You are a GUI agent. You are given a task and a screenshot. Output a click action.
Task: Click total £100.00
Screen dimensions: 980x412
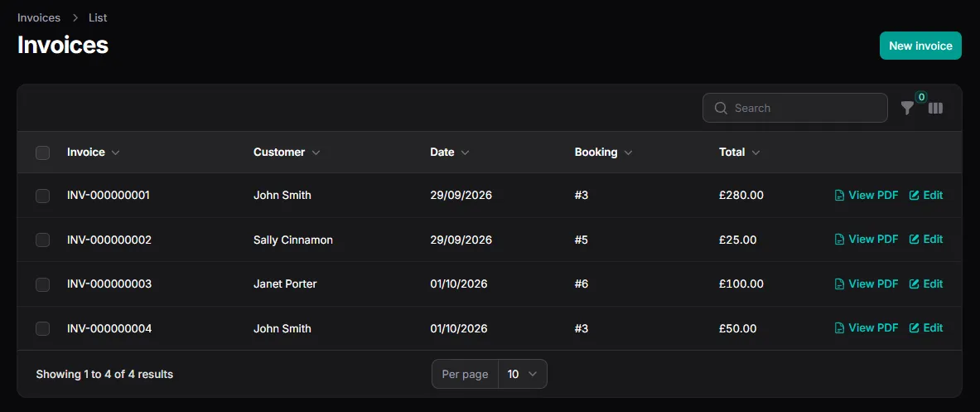(741, 284)
